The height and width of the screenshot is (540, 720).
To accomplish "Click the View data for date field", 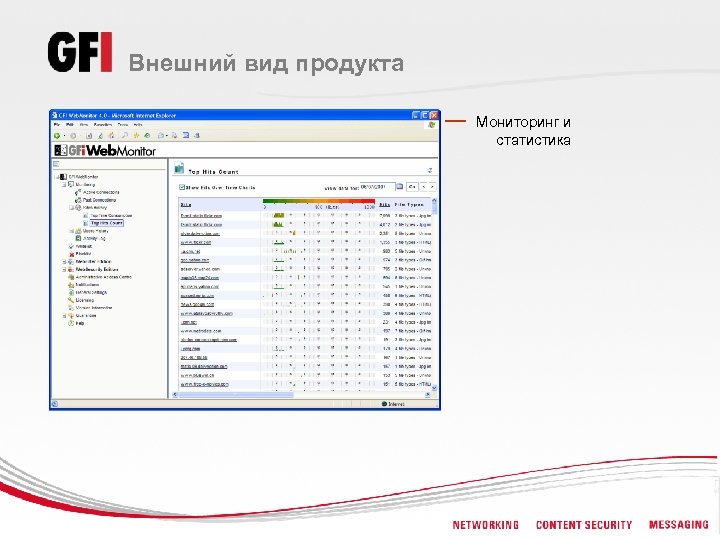I will pyautogui.click(x=377, y=187).
